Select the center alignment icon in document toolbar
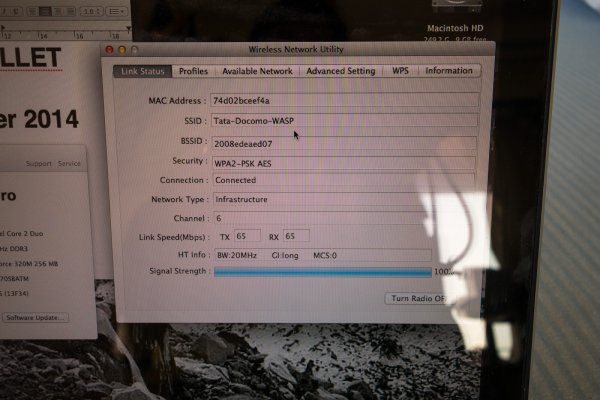 [x=46, y=11]
